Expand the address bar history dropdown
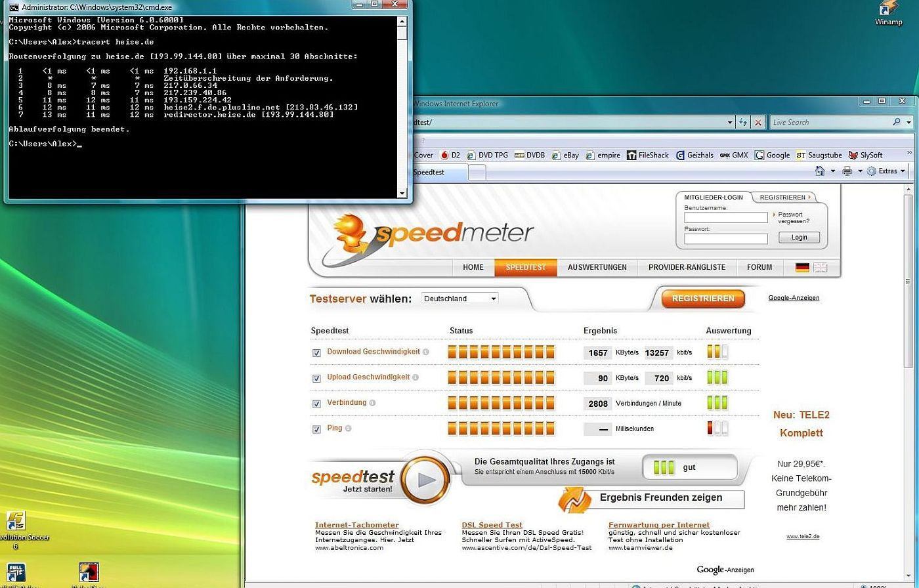 pos(729,122)
